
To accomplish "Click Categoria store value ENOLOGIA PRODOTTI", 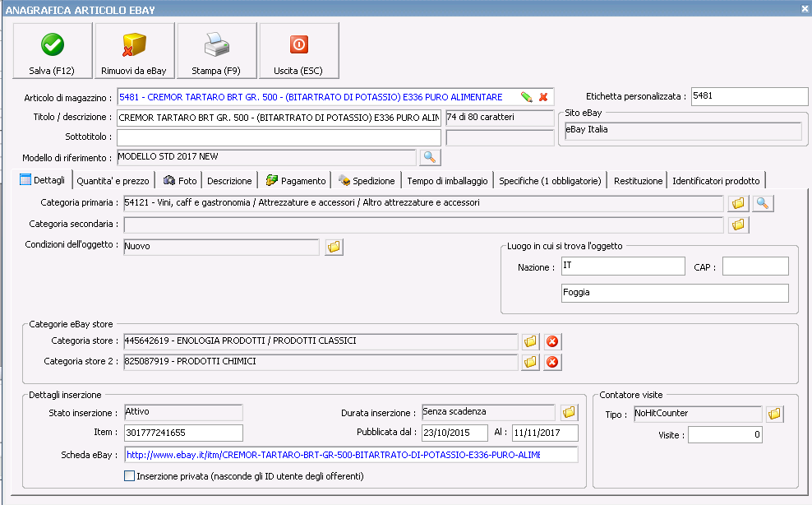I will point(321,341).
